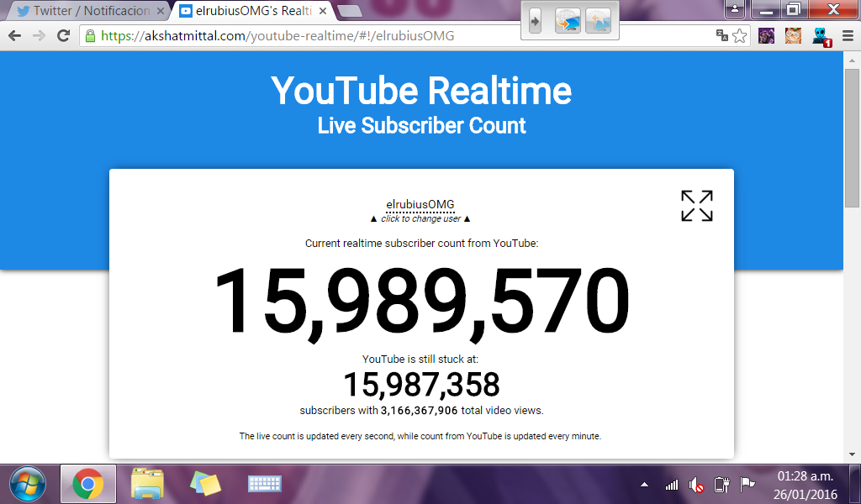Click the muted volume tray icon
This screenshot has width=861, height=504.
[696, 485]
